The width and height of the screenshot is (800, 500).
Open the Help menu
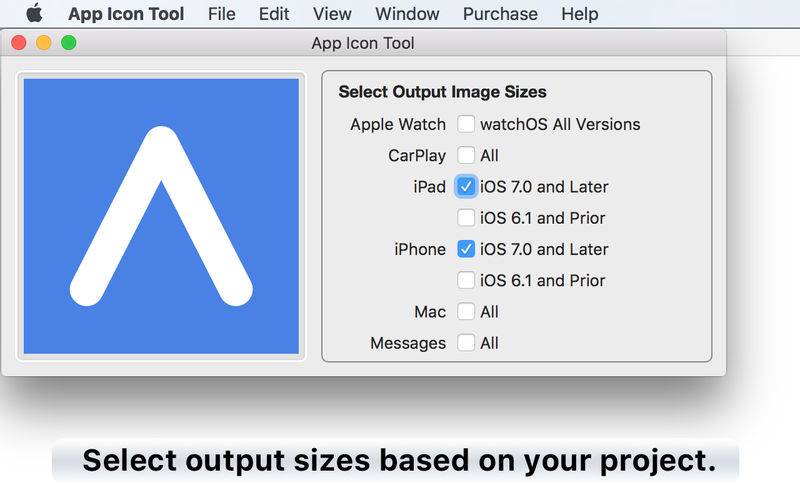pos(580,14)
